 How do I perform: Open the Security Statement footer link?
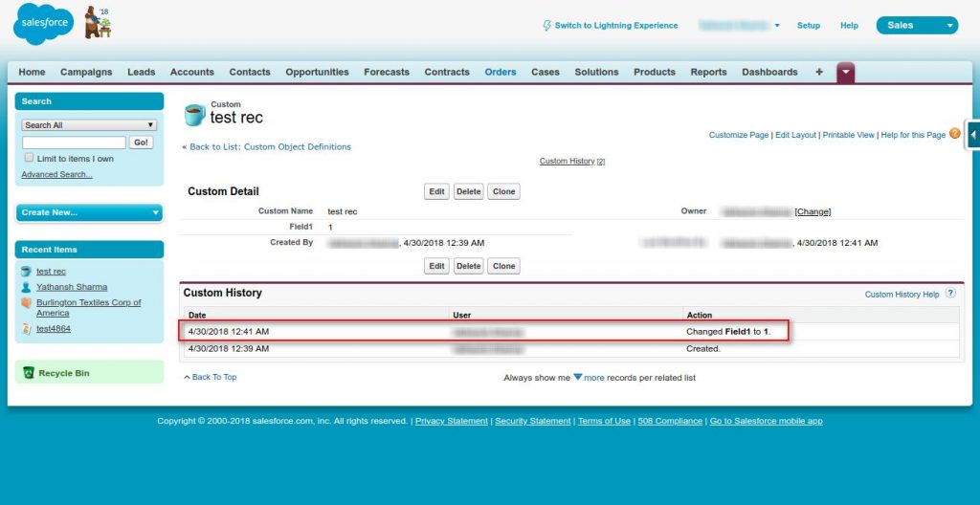(x=532, y=421)
